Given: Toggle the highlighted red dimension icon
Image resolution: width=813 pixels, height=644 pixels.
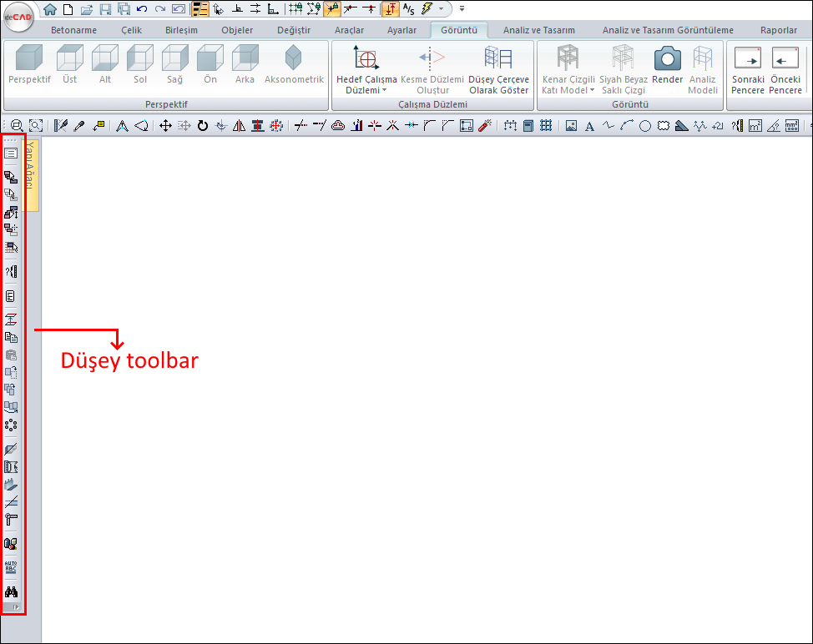Looking at the screenshot, I should pyautogui.click(x=390, y=9).
